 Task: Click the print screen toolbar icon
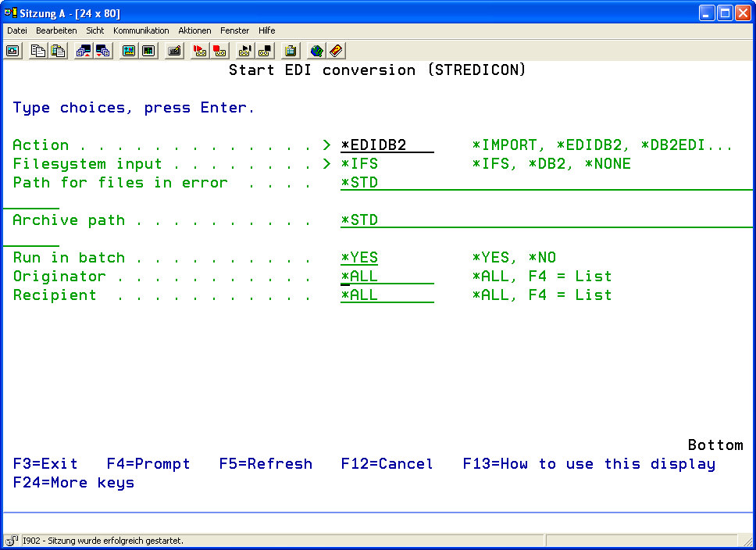tap(12, 51)
